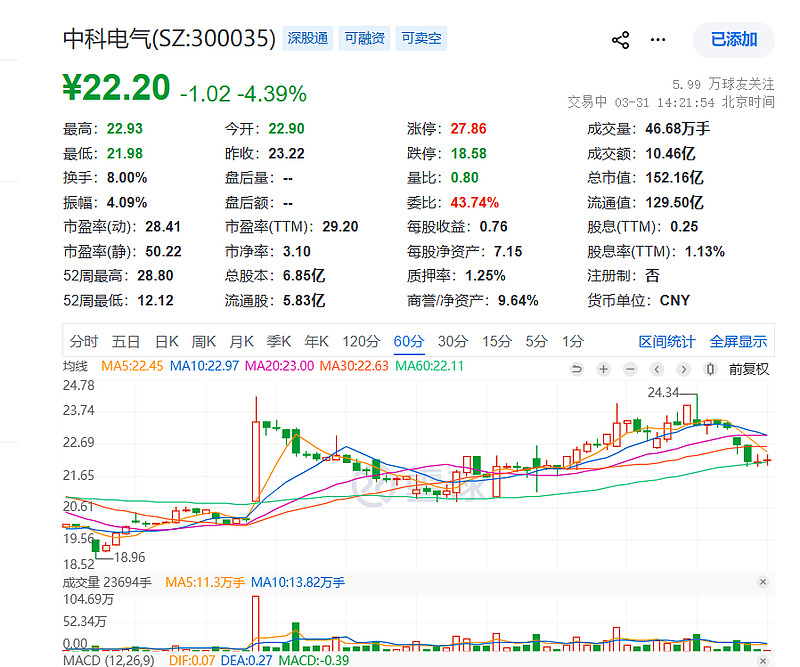
Task: Click the 可融资 tag
Action: (x=364, y=38)
